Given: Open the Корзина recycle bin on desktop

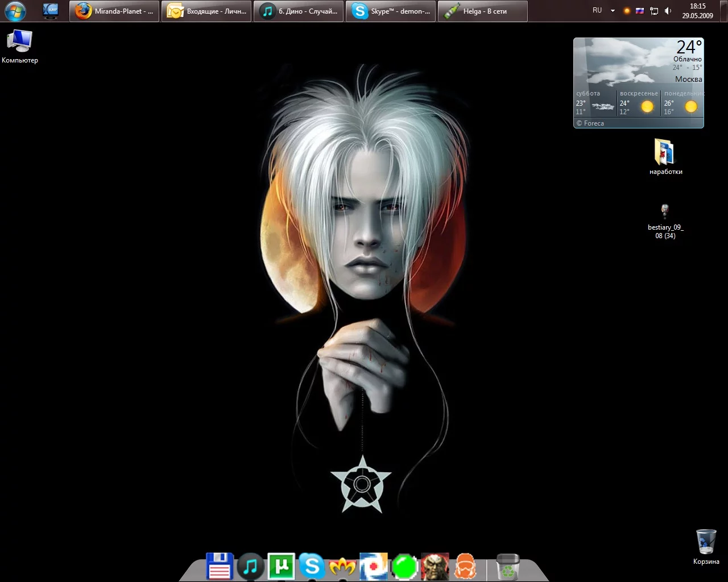Looking at the screenshot, I should click(706, 547).
